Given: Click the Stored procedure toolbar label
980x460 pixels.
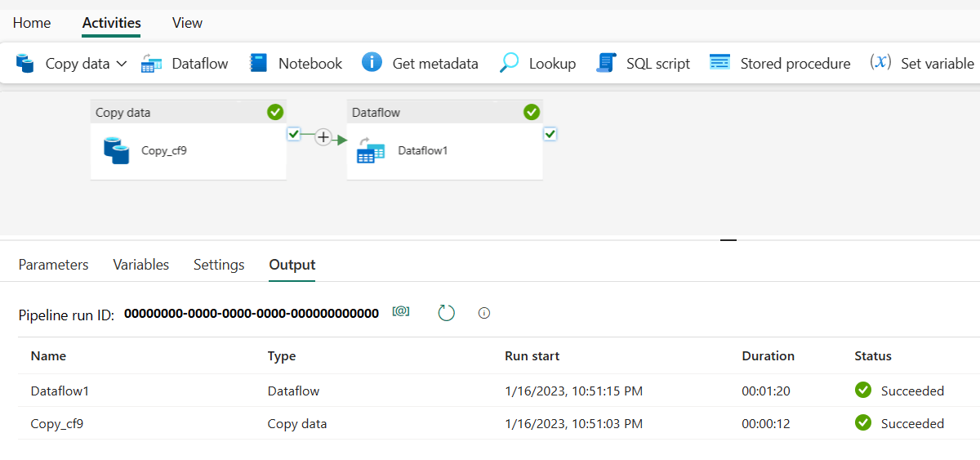Looking at the screenshot, I should (795, 64).
